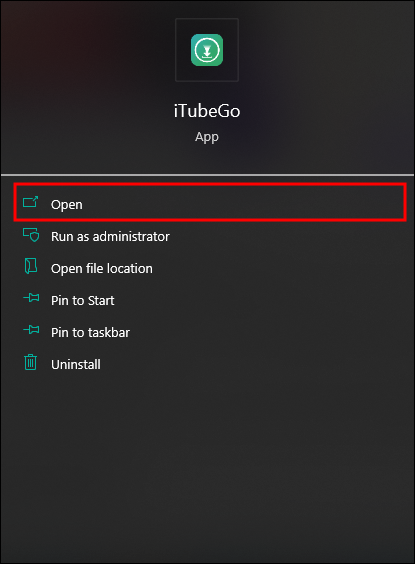Choose Run as administrator

point(110,237)
